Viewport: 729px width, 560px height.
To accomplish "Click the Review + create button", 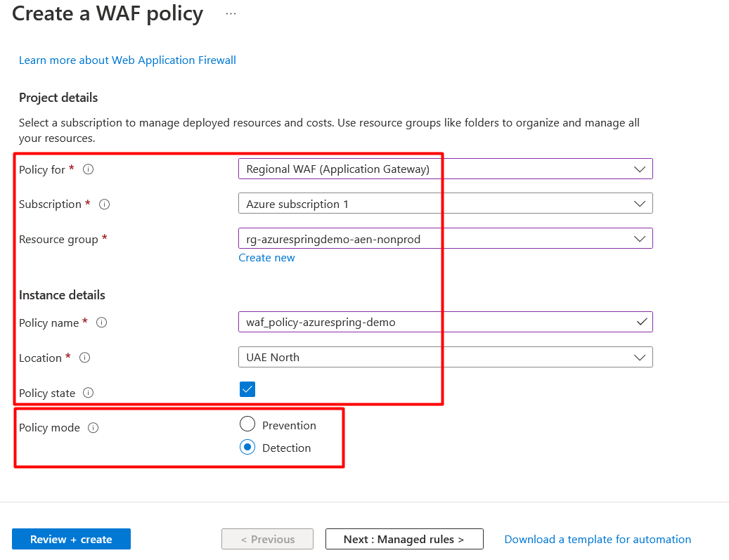I will pos(71,539).
